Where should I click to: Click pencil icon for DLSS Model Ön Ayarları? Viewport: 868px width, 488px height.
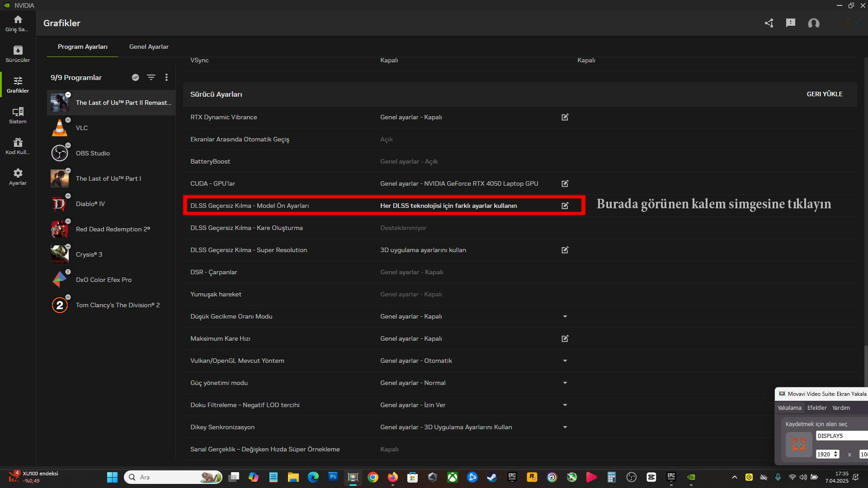565,206
